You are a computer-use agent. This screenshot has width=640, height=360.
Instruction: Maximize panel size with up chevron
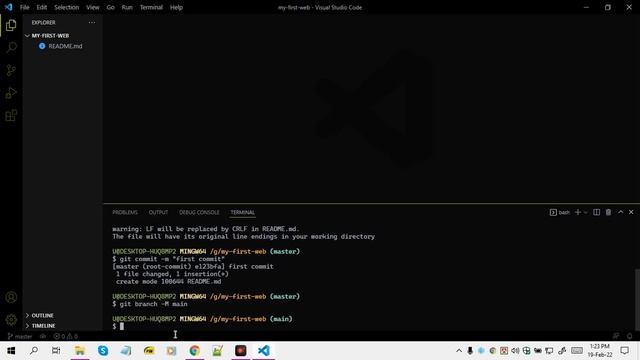pyautogui.click(x=620, y=212)
